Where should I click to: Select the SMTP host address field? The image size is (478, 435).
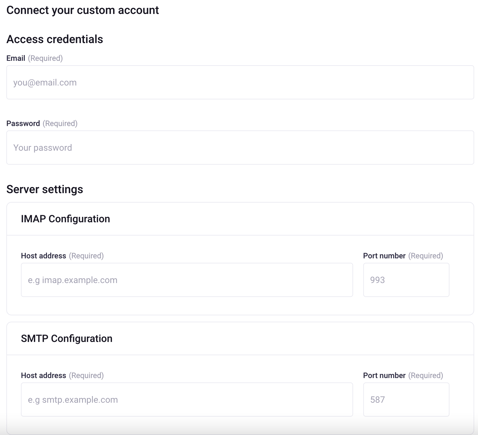point(187,399)
